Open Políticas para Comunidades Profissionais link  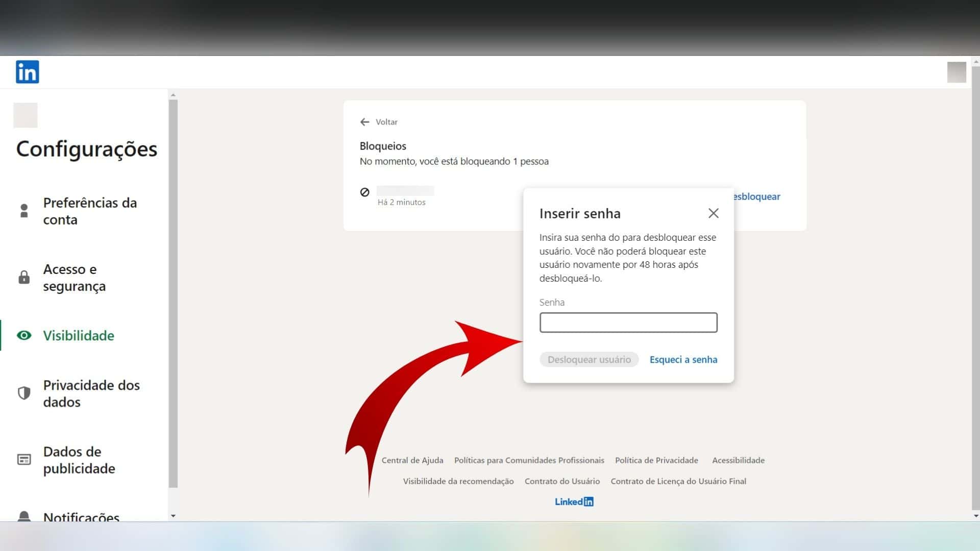[x=529, y=460]
